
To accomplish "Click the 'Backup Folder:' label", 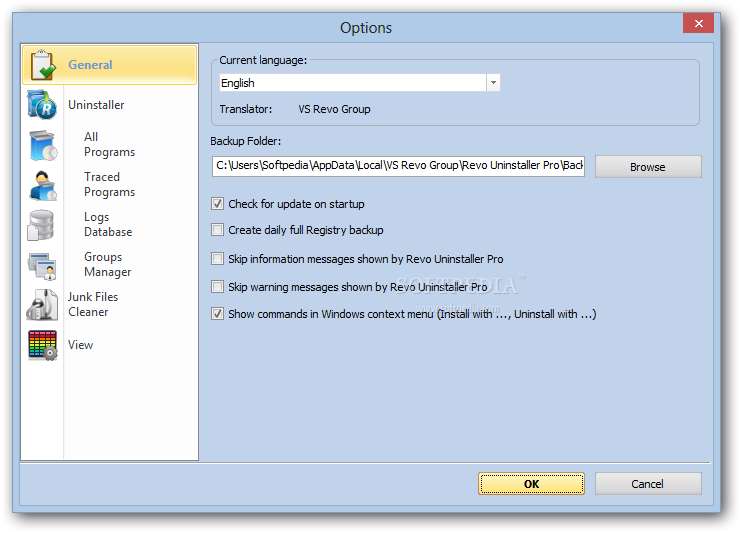I will coord(245,141).
